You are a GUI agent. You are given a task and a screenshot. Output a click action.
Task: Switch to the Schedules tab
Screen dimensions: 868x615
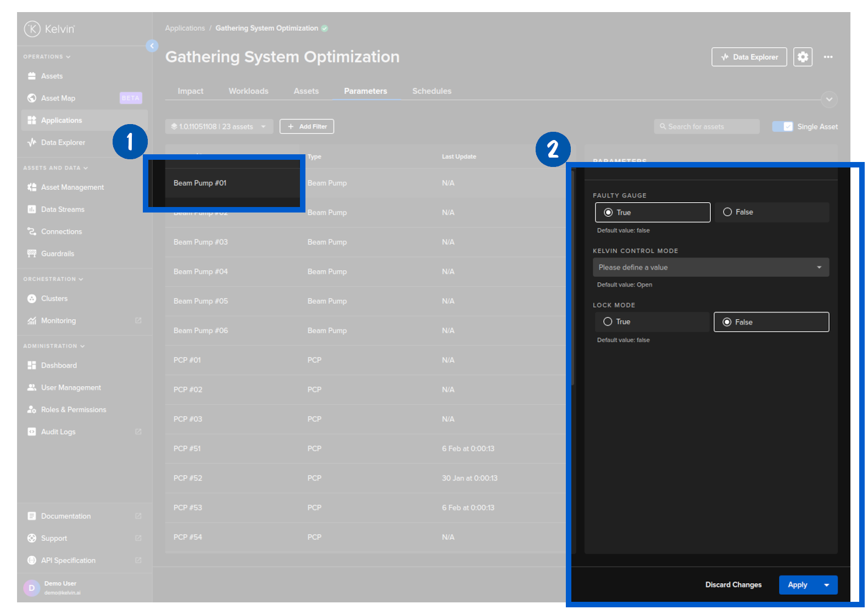432,91
